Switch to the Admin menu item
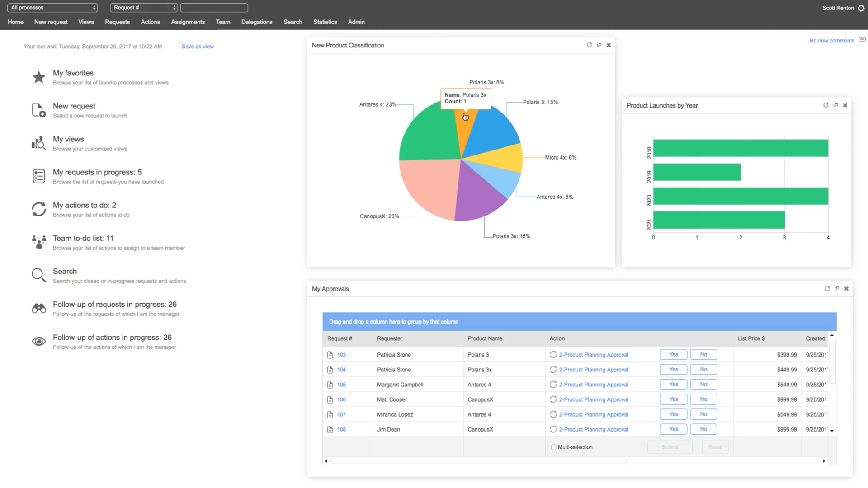The height and width of the screenshot is (488, 868). coord(356,22)
